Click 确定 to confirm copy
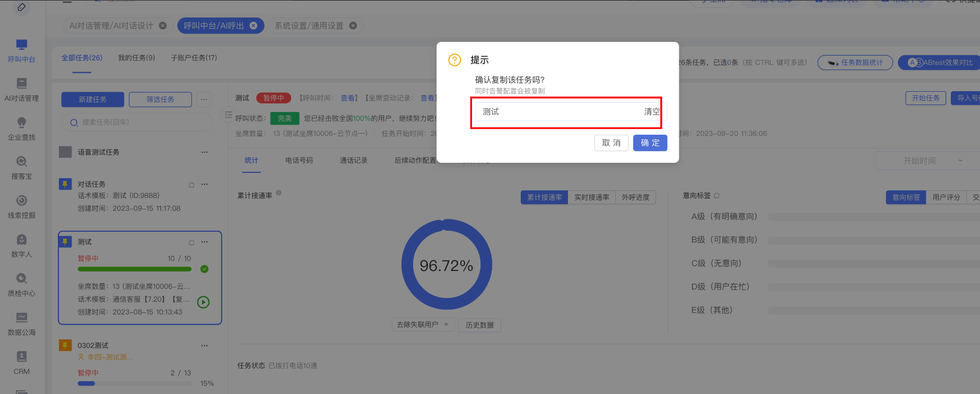The height and width of the screenshot is (394, 980). tap(650, 143)
